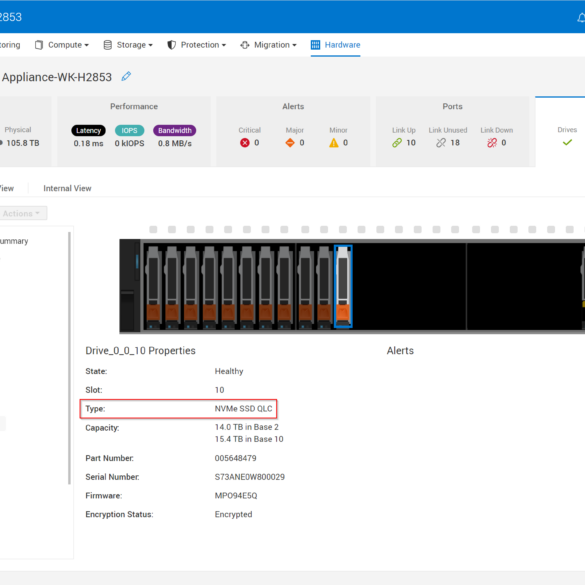This screenshot has width=585, height=585.
Task: Open the Actions dropdown button
Action: click(x=23, y=213)
